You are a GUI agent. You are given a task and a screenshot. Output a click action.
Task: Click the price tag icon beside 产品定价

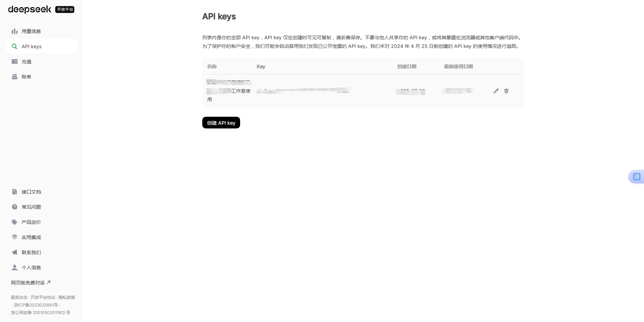tap(14, 222)
